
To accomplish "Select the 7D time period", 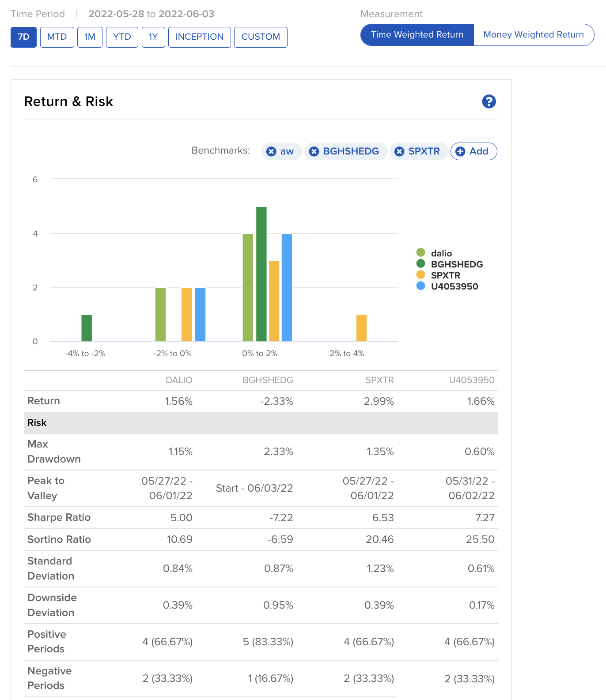I will 23,37.
